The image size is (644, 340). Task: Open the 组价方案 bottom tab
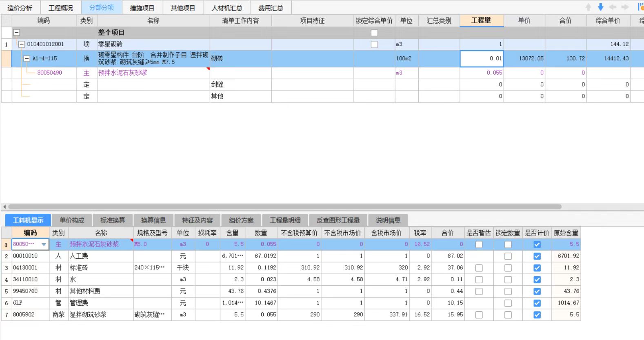241,220
